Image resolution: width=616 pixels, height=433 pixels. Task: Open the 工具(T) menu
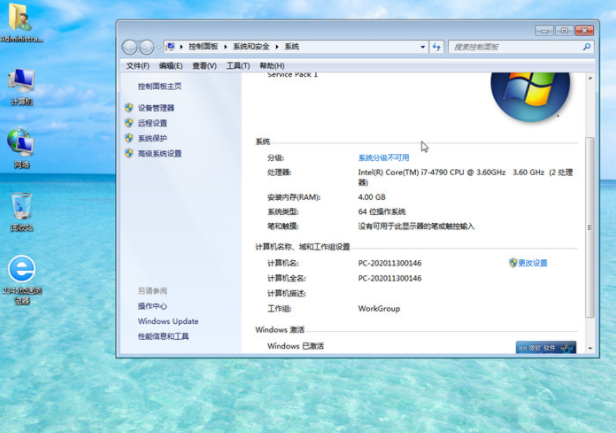click(x=238, y=66)
